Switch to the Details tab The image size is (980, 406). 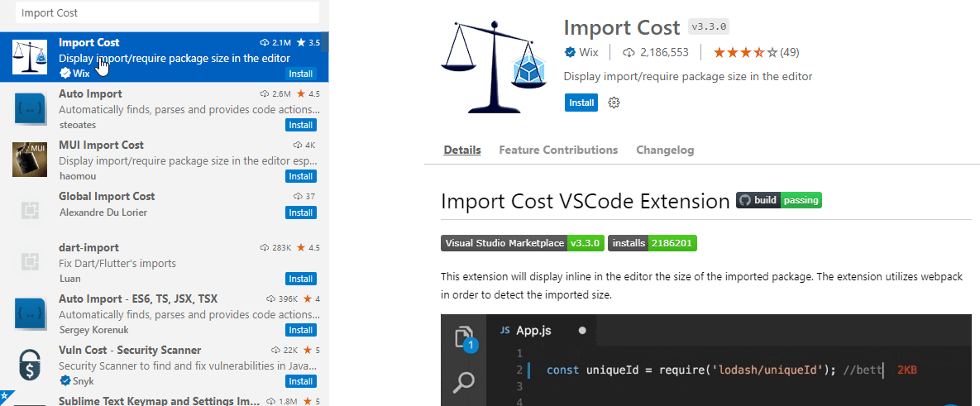[462, 150]
